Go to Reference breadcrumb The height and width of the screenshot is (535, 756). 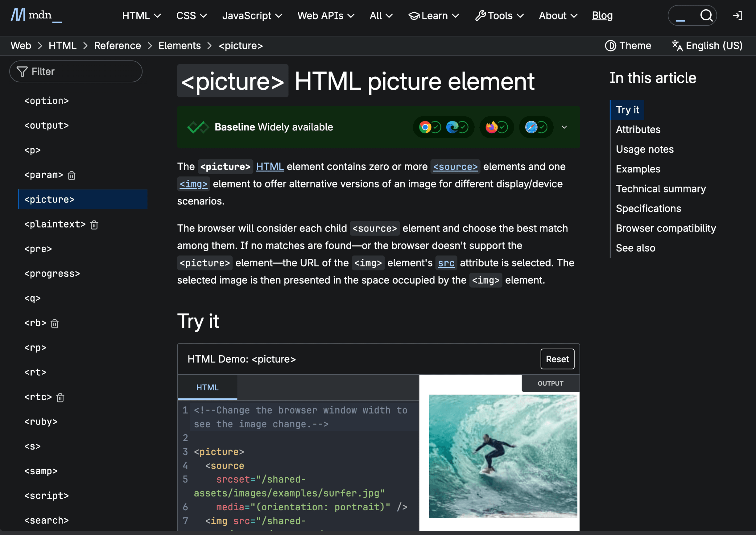(x=117, y=45)
